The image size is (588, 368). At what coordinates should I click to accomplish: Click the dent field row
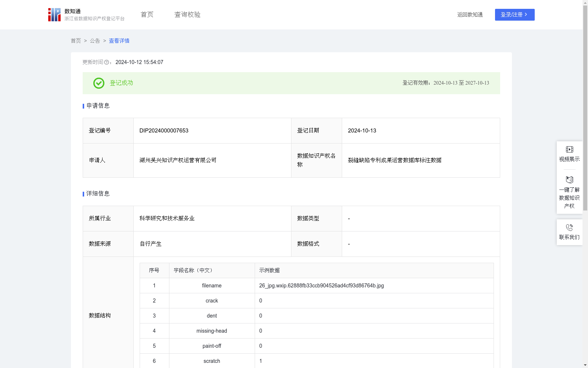click(317, 316)
